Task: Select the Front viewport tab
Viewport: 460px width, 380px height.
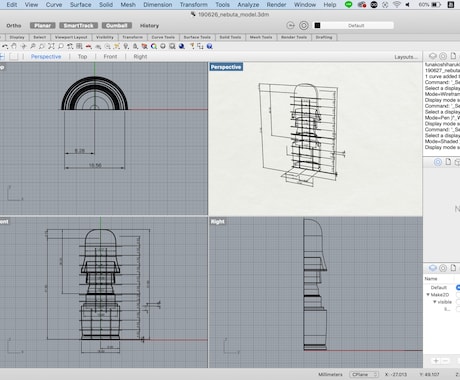Action: point(110,57)
